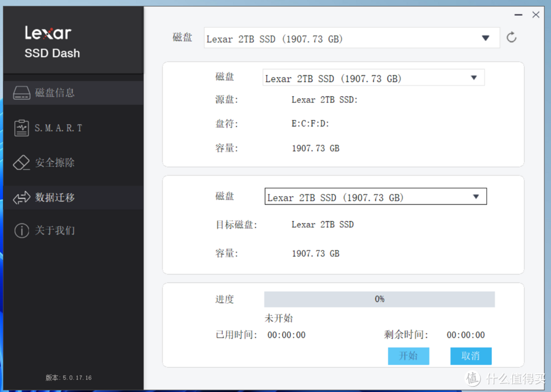Click the 0% migration progress bar
Image resolution: width=551 pixels, height=392 pixels.
pyautogui.click(x=380, y=299)
